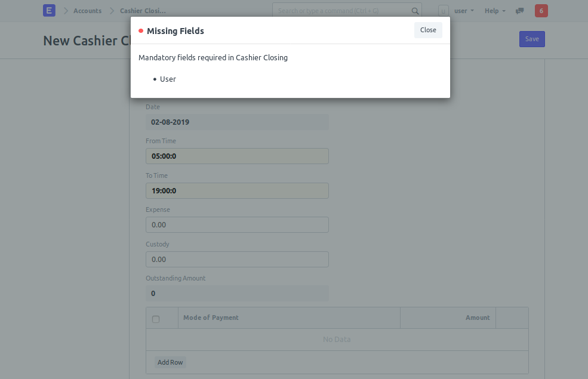Click the From Time field
The image size is (588, 379).
pyautogui.click(x=237, y=156)
